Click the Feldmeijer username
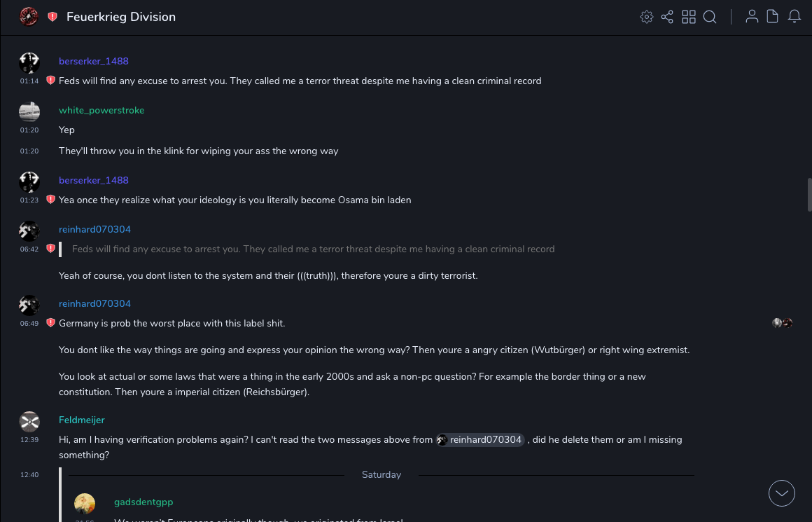 tap(82, 420)
